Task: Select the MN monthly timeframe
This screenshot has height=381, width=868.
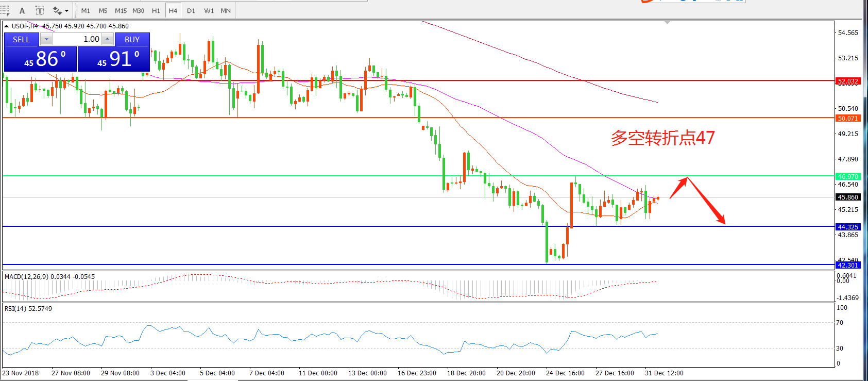Action: (226, 11)
